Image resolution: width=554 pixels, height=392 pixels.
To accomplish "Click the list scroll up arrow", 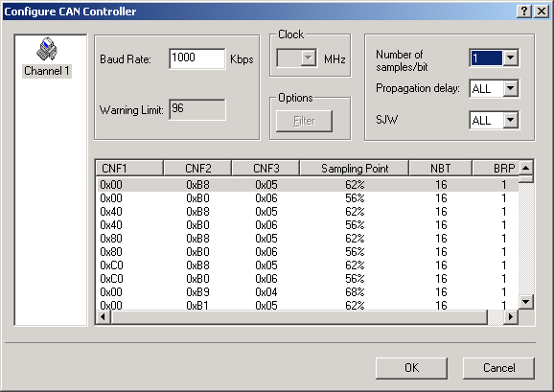I will coord(526,168).
